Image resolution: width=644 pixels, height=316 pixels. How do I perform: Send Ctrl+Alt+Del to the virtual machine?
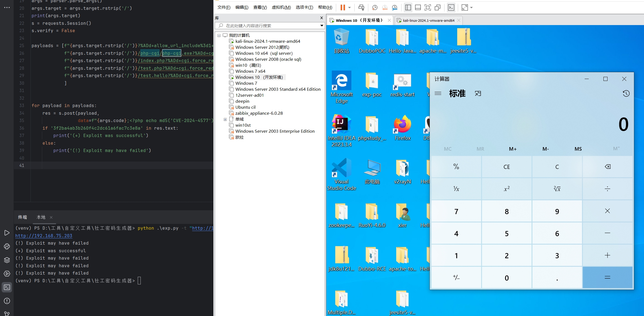click(x=361, y=8)
